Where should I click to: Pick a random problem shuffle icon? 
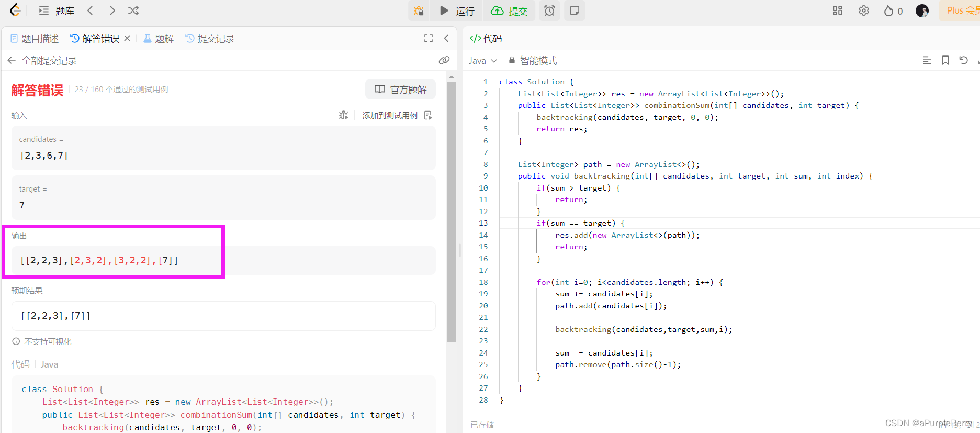point(134,10)
